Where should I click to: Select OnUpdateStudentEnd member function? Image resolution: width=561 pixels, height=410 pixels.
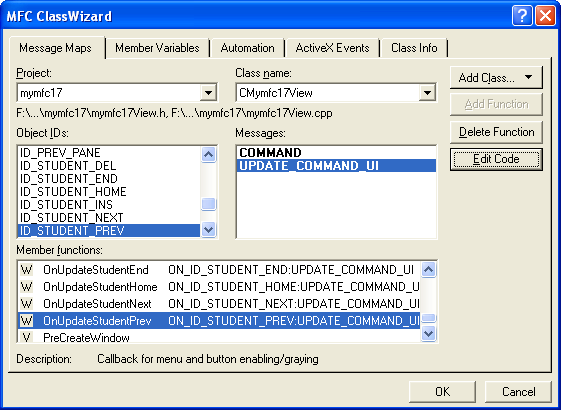click(219, 270)
